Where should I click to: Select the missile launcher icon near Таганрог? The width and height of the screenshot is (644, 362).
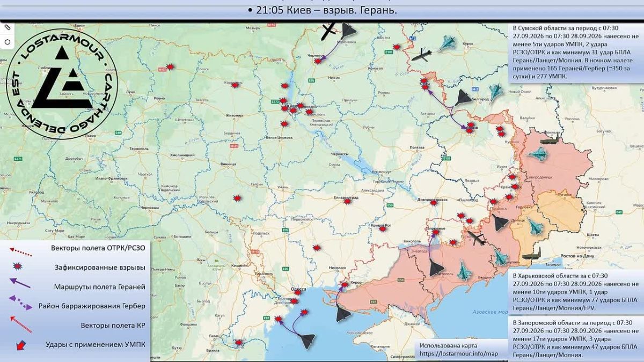[532, 254]
